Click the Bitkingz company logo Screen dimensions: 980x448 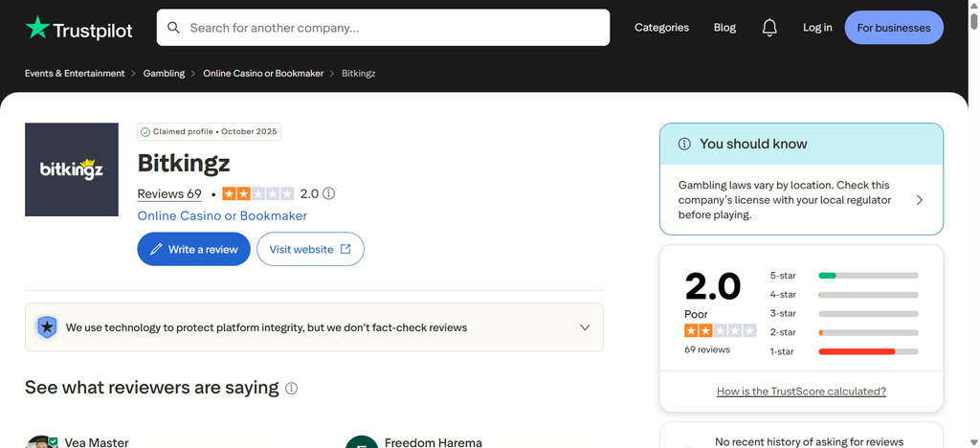click(x=72, y=169)
